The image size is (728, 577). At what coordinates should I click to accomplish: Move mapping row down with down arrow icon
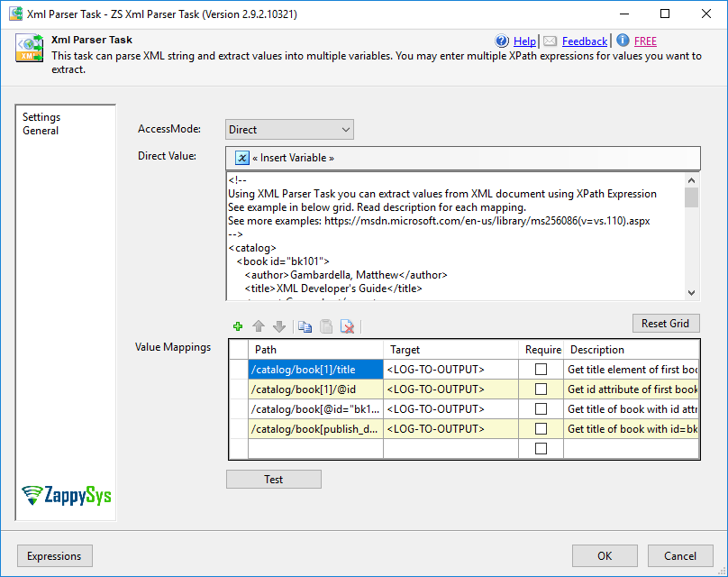(279, 326)
